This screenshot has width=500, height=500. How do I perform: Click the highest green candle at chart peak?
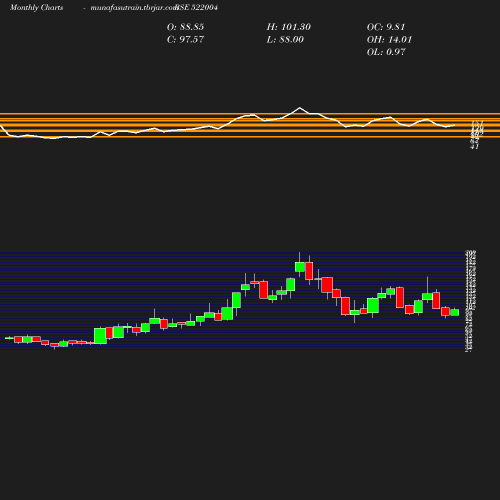coord(300,267)
